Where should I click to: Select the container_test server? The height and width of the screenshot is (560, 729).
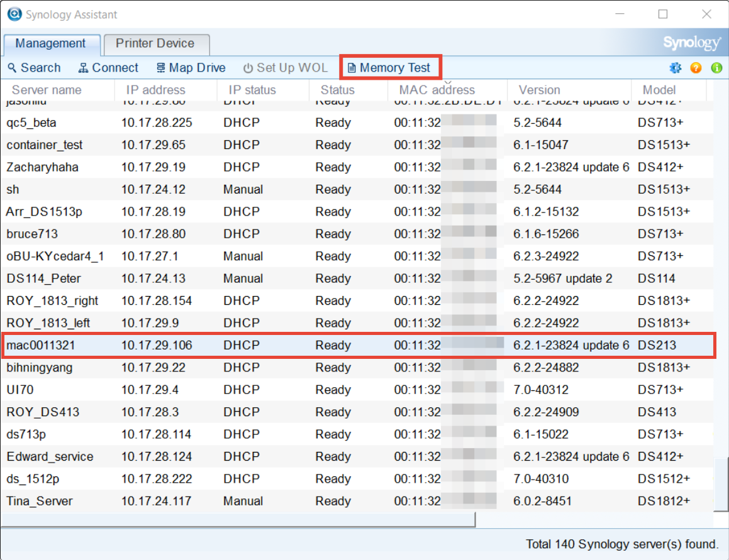[x=357, y=145]
